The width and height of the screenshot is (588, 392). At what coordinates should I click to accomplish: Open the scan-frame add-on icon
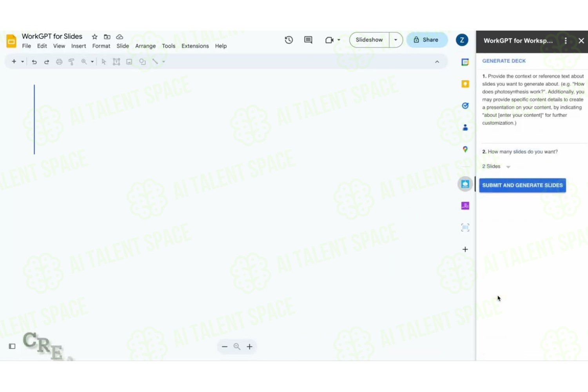465,227
